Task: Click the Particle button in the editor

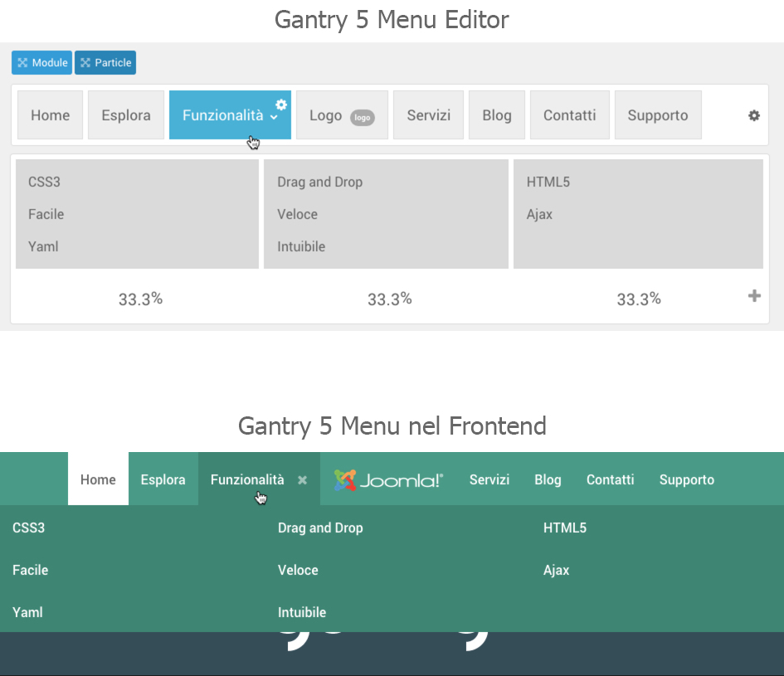Action: 105,62
